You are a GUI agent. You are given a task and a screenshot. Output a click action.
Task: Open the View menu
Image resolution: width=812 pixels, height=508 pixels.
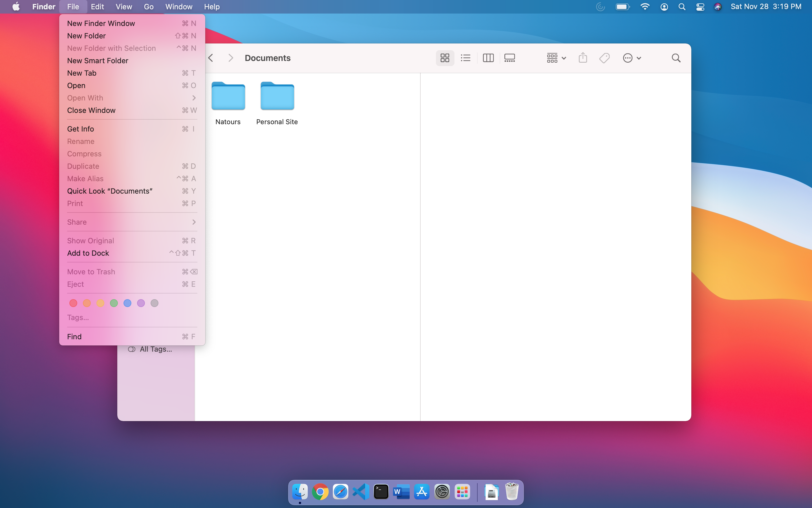pyautogui.click(x=123, y=7)
